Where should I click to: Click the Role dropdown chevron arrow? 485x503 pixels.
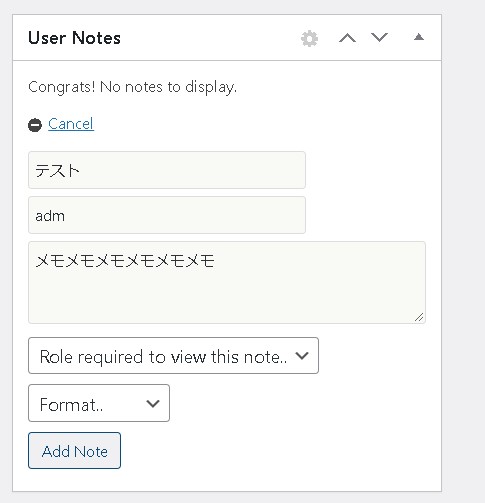(302, 356)
